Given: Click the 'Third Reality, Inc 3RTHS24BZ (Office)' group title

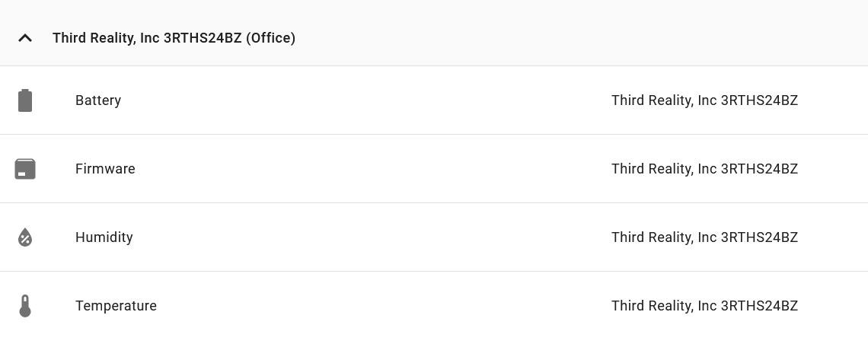Looking at the screenshot, I should (x=174, y=38).
